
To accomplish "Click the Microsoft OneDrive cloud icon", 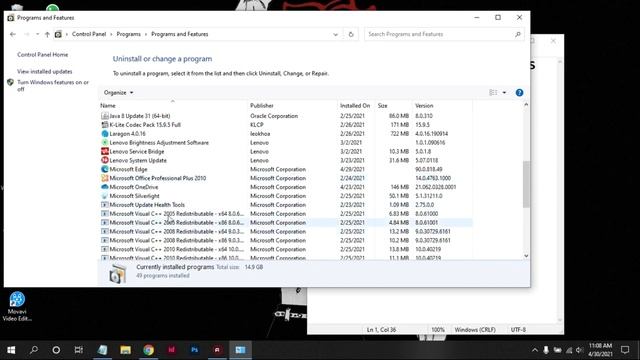I will tap(104, 187).
